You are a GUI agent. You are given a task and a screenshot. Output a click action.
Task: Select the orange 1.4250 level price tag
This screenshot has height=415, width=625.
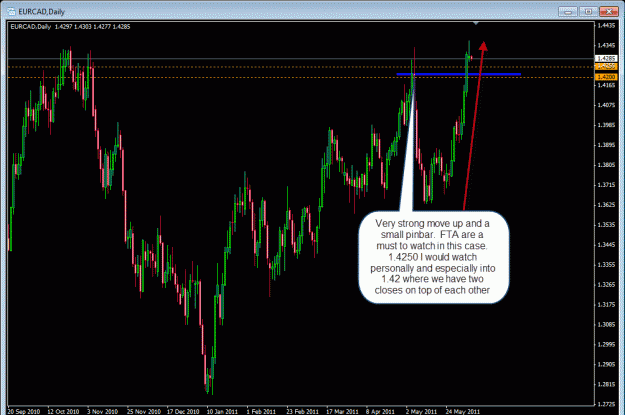pyautogui.click(x=606, y=67)
